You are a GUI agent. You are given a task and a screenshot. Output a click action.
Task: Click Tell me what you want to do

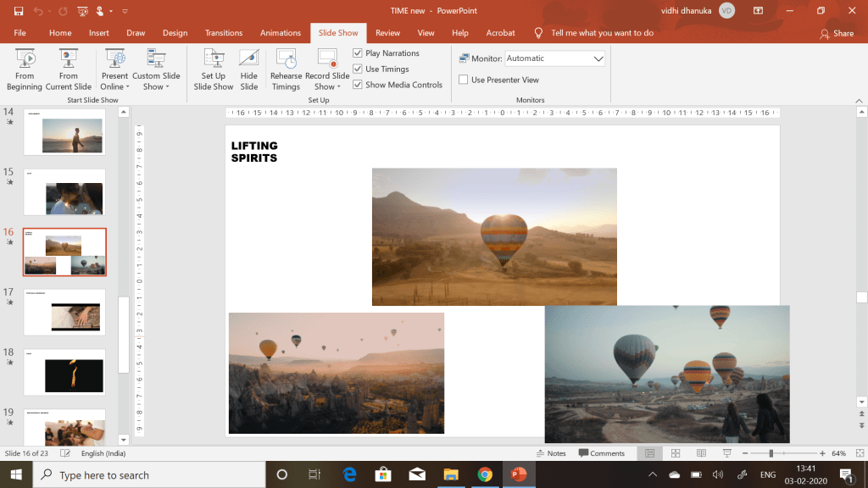pyautogui.click(x=602, y=33)
